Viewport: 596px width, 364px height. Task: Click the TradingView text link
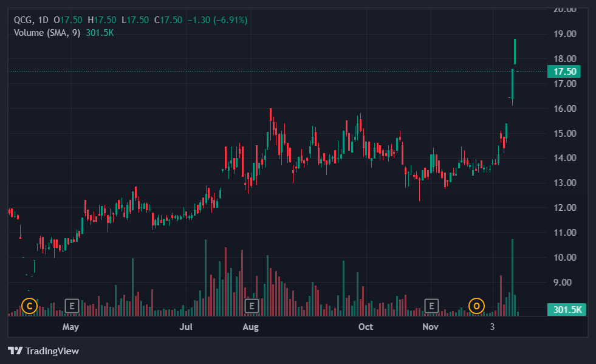point(52,351)
